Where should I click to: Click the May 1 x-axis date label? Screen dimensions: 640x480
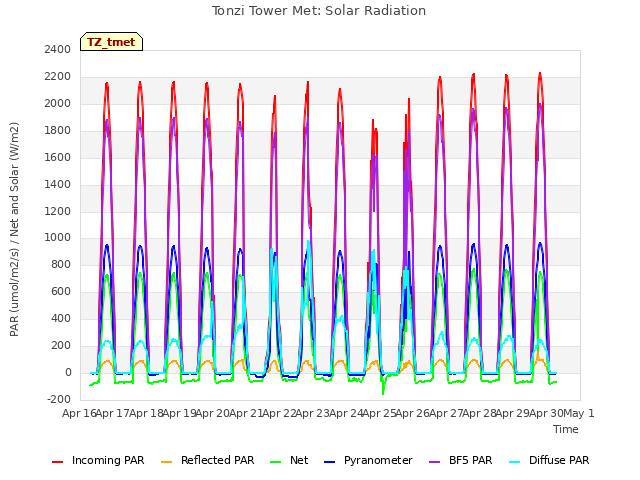(x=578, y=413)
